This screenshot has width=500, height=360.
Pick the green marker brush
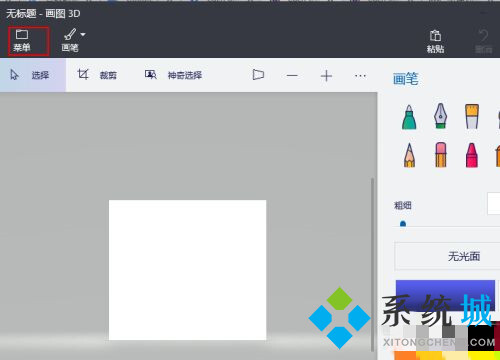(409, 117)
